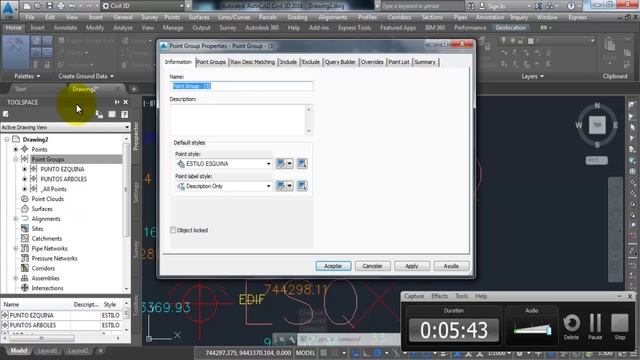This screenshot has height=360, width=640.
Task: Click the point group Name field
Action: coord(242,86)
